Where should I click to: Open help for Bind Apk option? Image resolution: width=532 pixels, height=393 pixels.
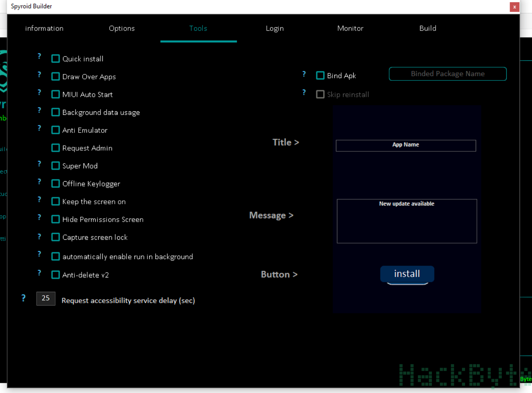click(x=304, y=74)
